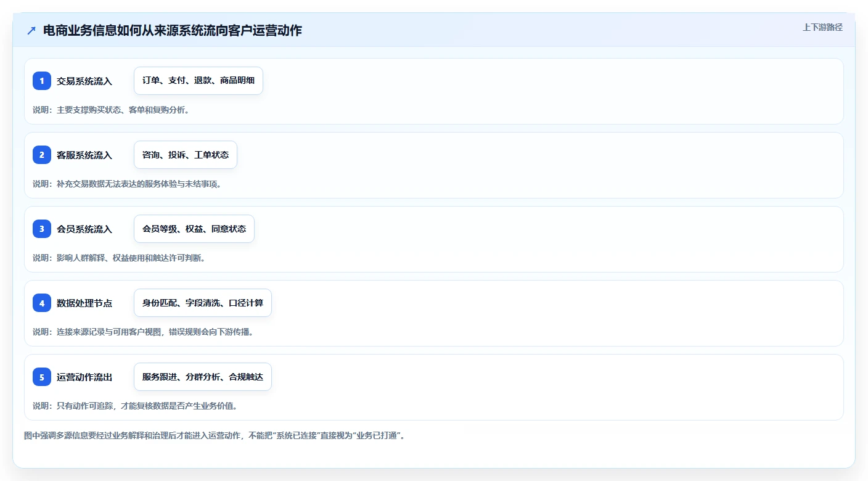The image size is (868, 481).
Task: Click the footer sentence starting 图中强调多源信息
Action: [x=215, y=435]
